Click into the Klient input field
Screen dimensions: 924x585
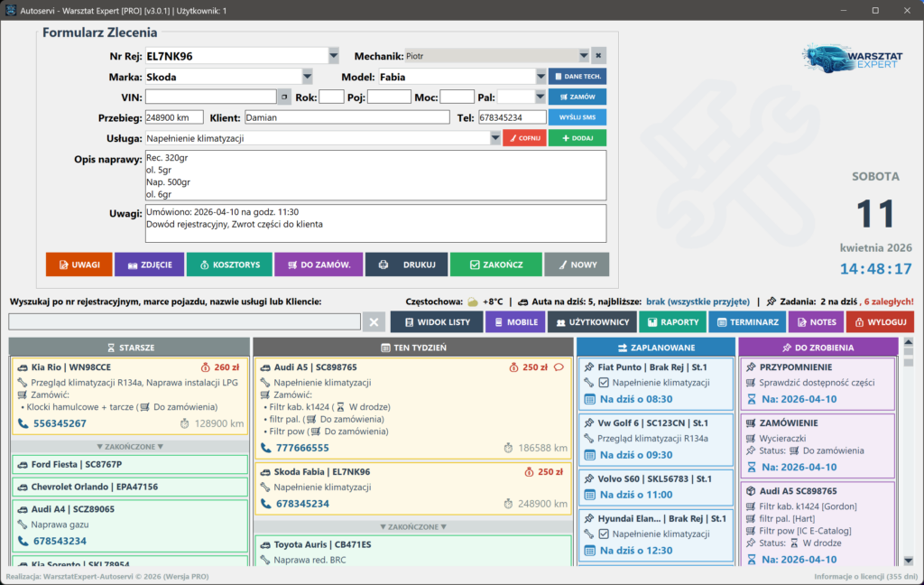(x=346, y=117)
